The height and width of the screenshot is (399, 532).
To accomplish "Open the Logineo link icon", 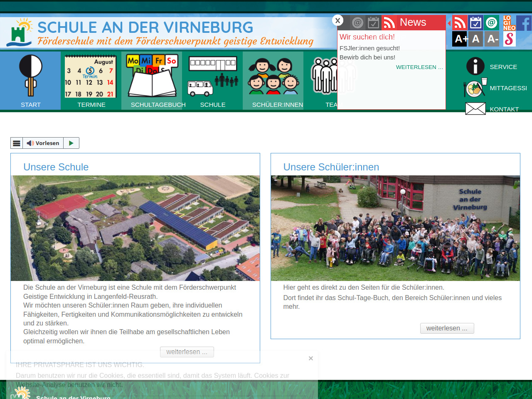I will pyautogui.click(x=509, y=23).
